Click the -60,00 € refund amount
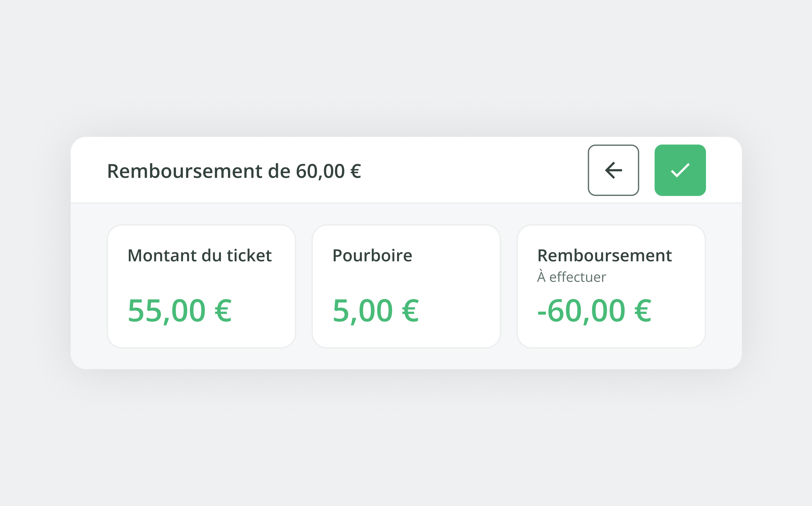The image size is (812, 506). tap(594, 311)
